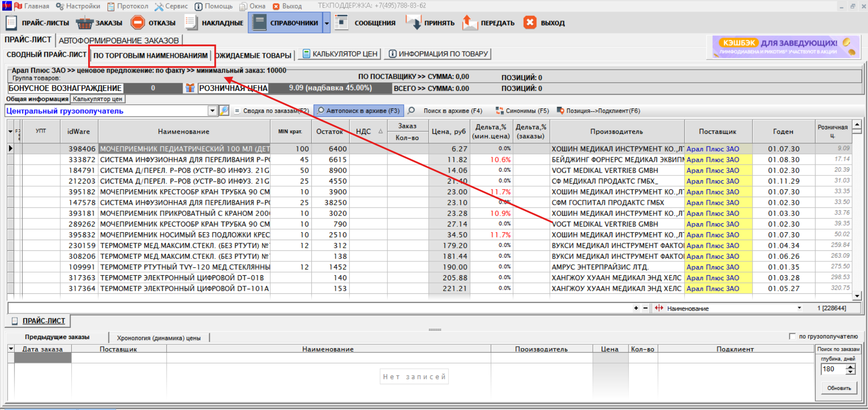Click the ОТКАЗЫ stop-sign icon
868x410 pixels.
click(138, 23)
